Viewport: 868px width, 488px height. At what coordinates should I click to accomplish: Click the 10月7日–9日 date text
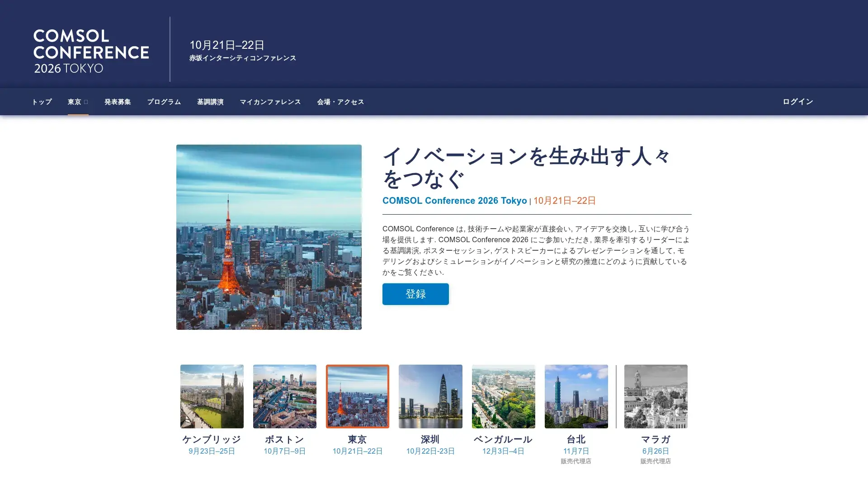(x=285, y=451)
